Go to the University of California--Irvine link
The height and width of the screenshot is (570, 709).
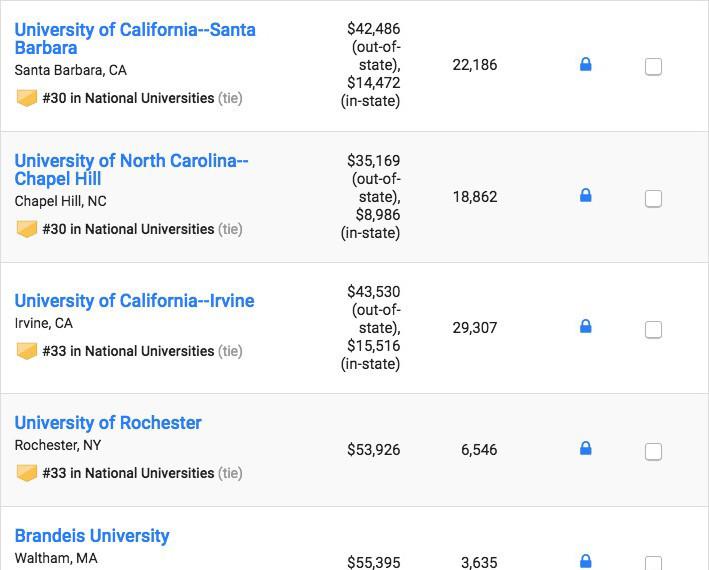coord(134,301)
